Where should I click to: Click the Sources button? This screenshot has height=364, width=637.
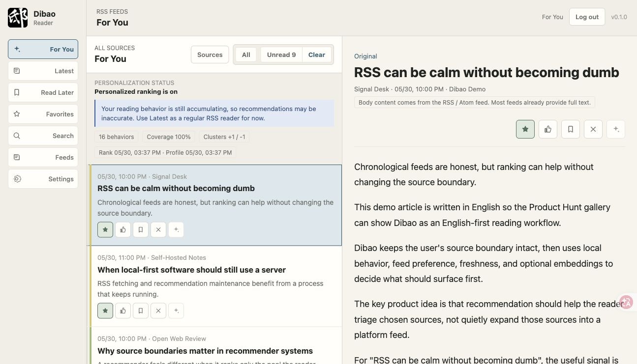[210, 55]
